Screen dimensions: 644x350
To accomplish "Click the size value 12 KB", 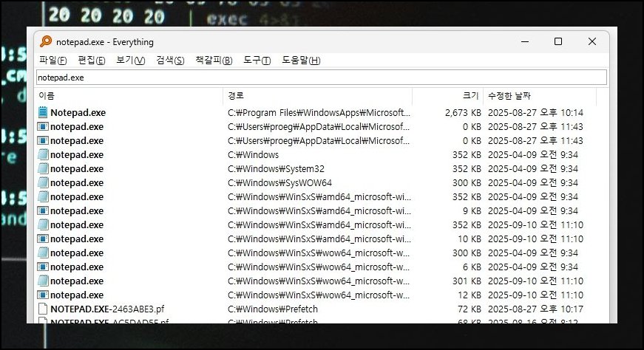I will coord(470,295).
